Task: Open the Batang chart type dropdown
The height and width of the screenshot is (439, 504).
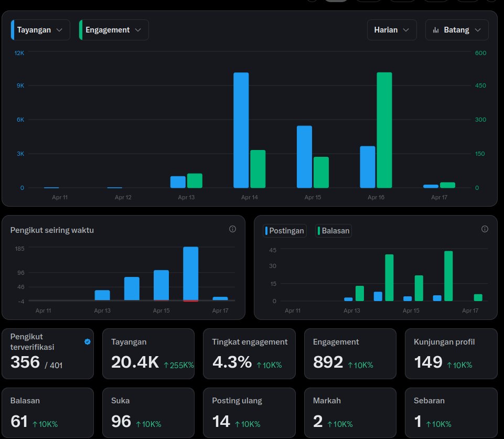Action: 457,30
